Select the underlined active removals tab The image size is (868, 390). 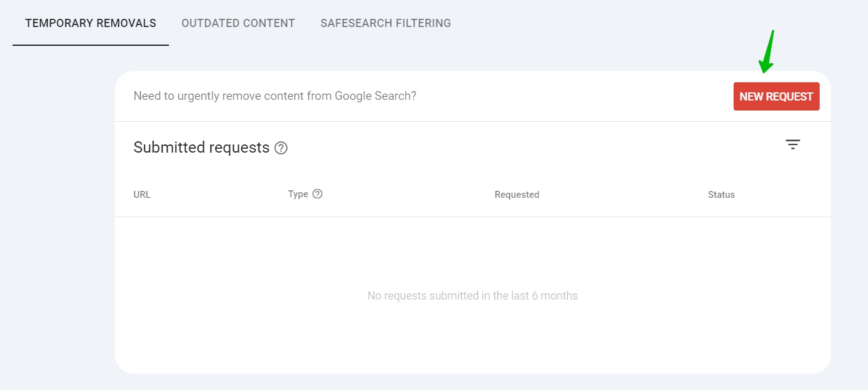(x=90, y=23)
